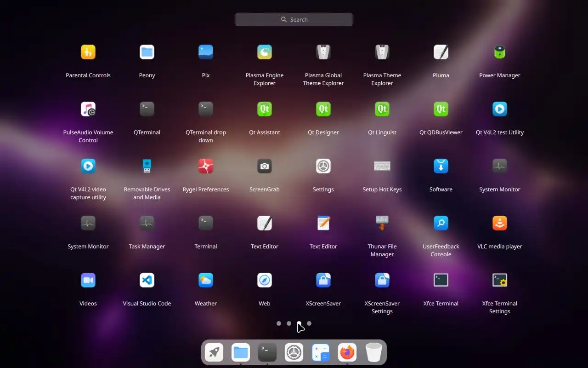Image resolution: width=588 pixels, height=368 pixels.
Task: Open Qt QDBusViewer
Action: point(441,109)
